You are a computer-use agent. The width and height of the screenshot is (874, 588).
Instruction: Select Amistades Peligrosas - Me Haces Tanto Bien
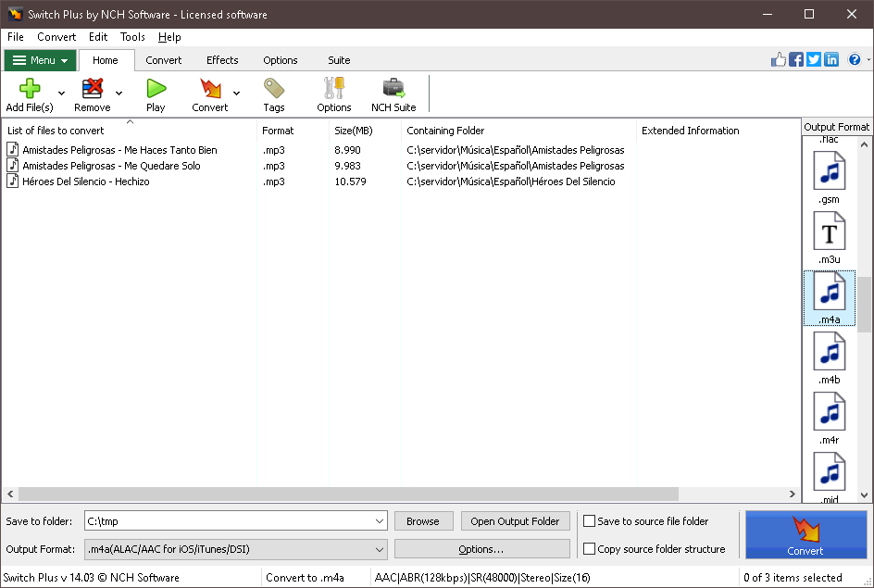119,150
